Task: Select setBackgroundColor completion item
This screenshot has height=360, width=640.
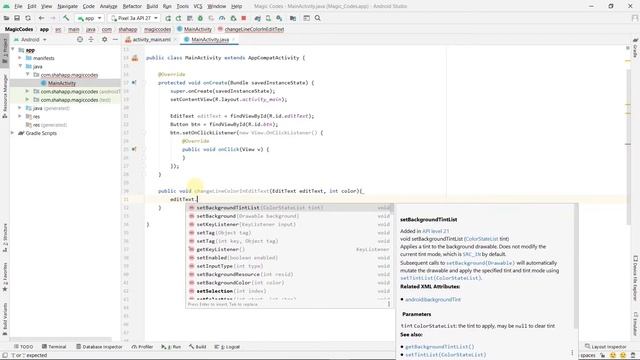Action: (x=289, y=282)
